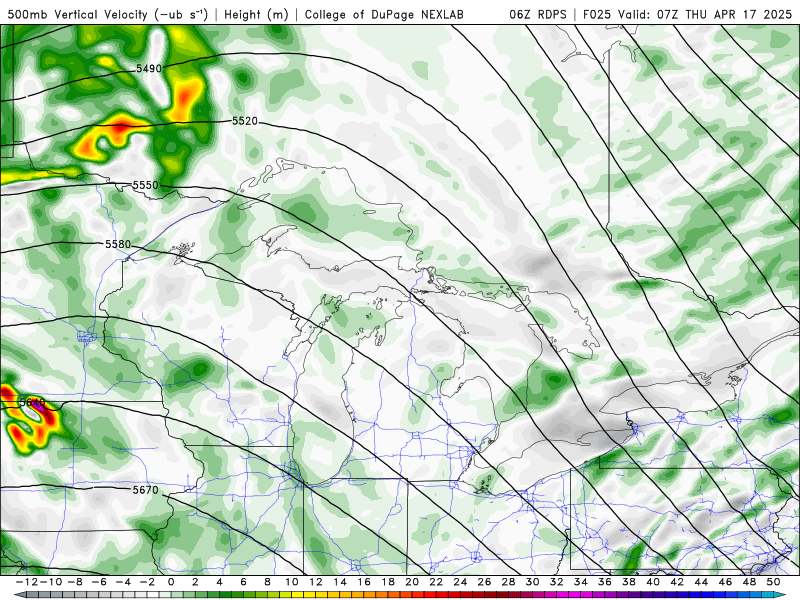This screenshot has height=600, width=800.
Task: Click the 46 color scale label
Action: 726,582
